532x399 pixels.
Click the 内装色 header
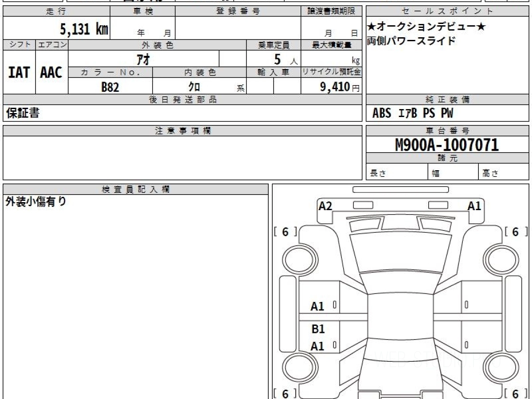199,72
